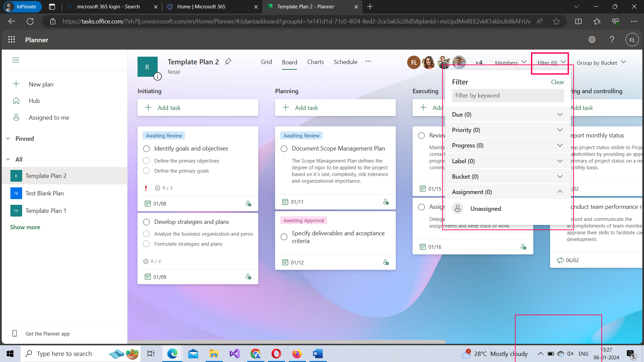Image resolution: width=644 pixels, height=362 pixels.
Task: Collapse the sidebar with hamburger icon
Action: pyautogui.click(x=15, y=60)
